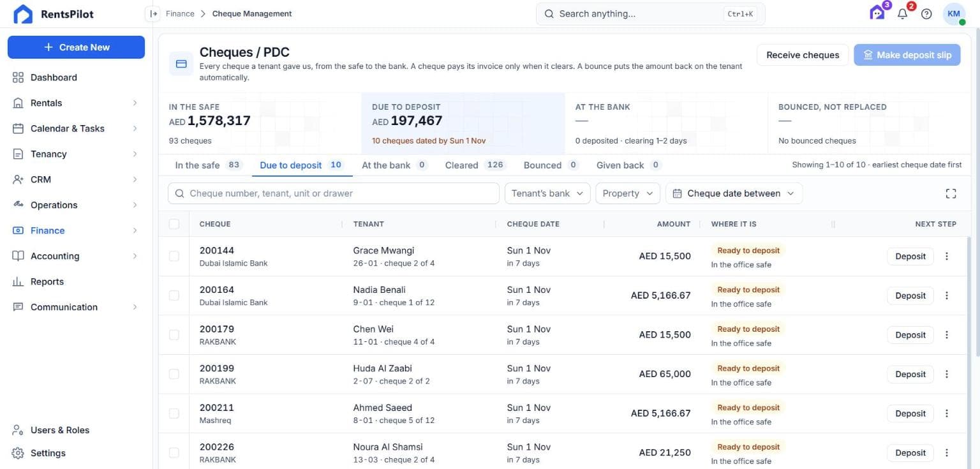Open the Tenant's bank filter dropdown

point(547,193)
